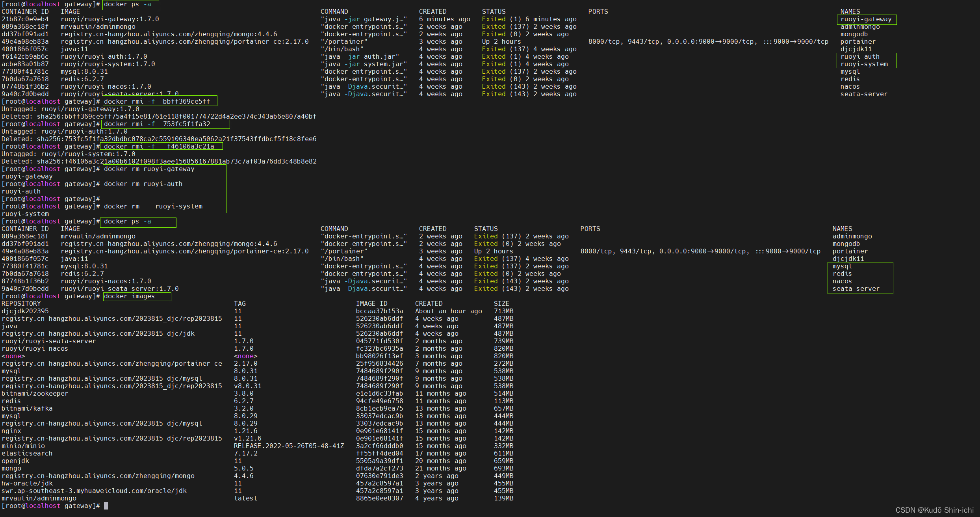Click the SIZE column header
The height and width of the screenshot is (517, 980).
pyautogui.click(x=502, y=304)
